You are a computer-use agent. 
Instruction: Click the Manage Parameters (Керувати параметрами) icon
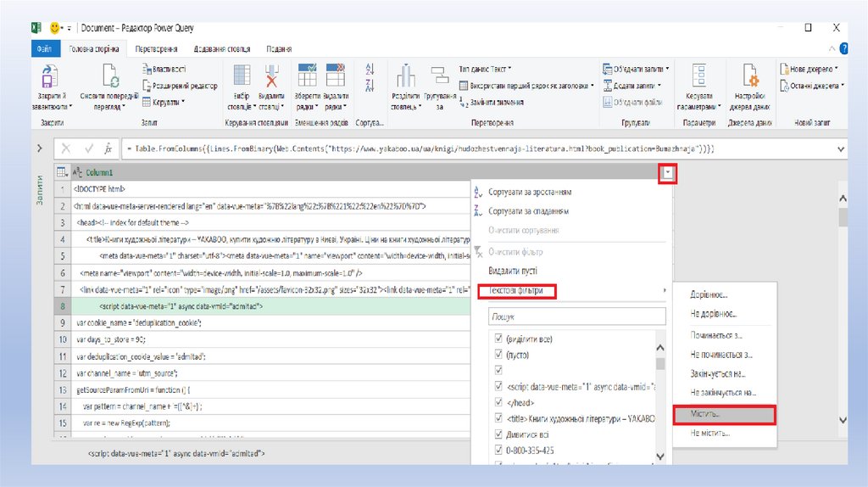[x=699, y=79]
